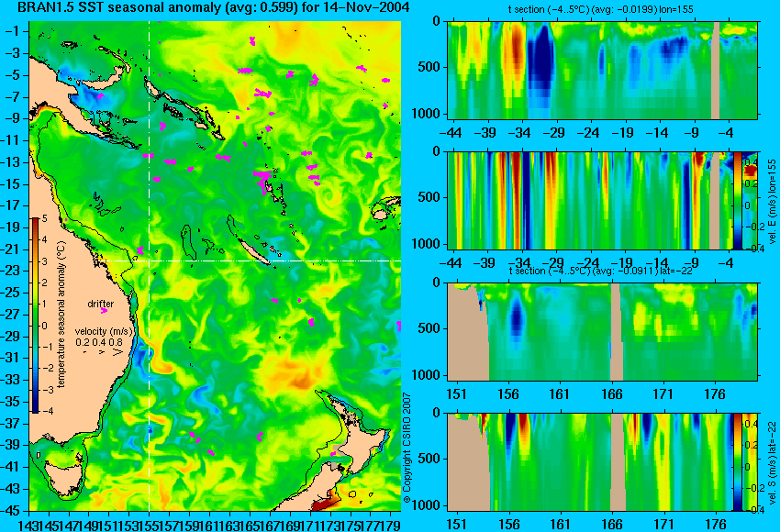Click the magenta drifter marker under the 'drifter' label
This screenshot has height=532, width=780.
point(104,311)
